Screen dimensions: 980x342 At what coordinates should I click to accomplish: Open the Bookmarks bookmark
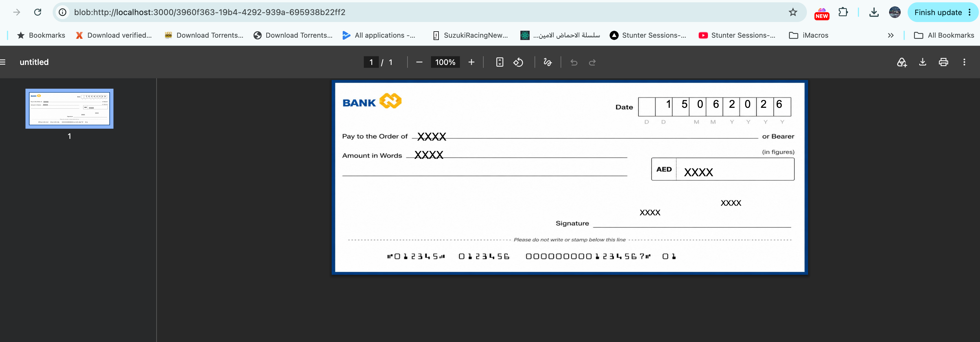click(x=41, y=35)
